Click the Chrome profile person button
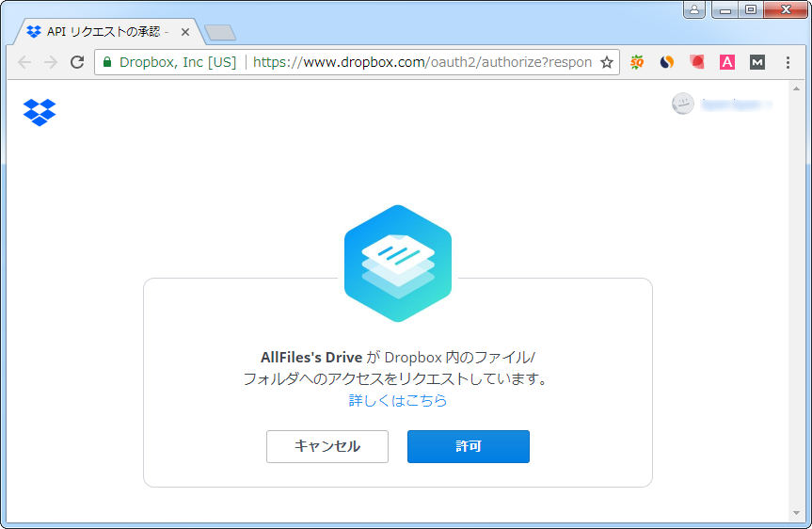 click(x=694, y=9)
